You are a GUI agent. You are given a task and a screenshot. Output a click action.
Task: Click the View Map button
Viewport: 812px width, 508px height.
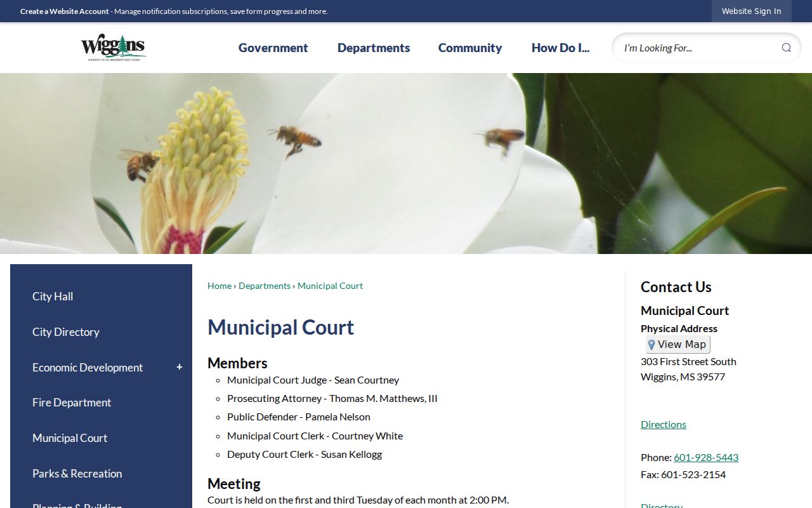678,344
